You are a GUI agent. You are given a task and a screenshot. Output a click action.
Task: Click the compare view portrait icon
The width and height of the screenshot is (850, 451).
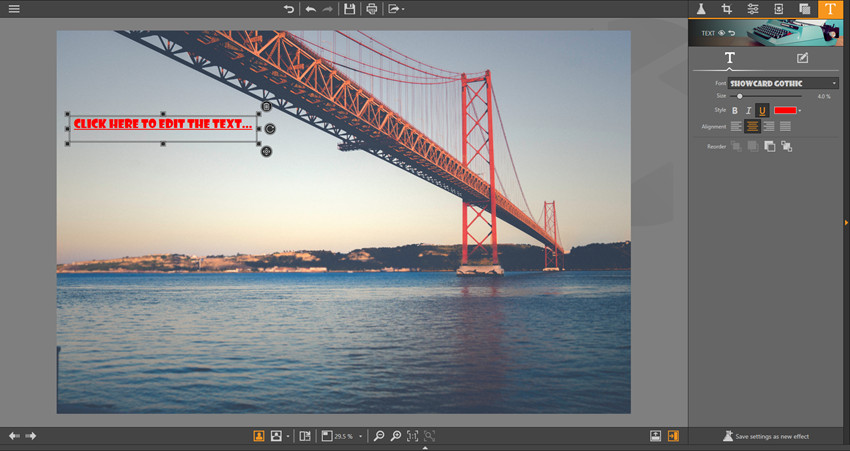(x=276, y=436)
